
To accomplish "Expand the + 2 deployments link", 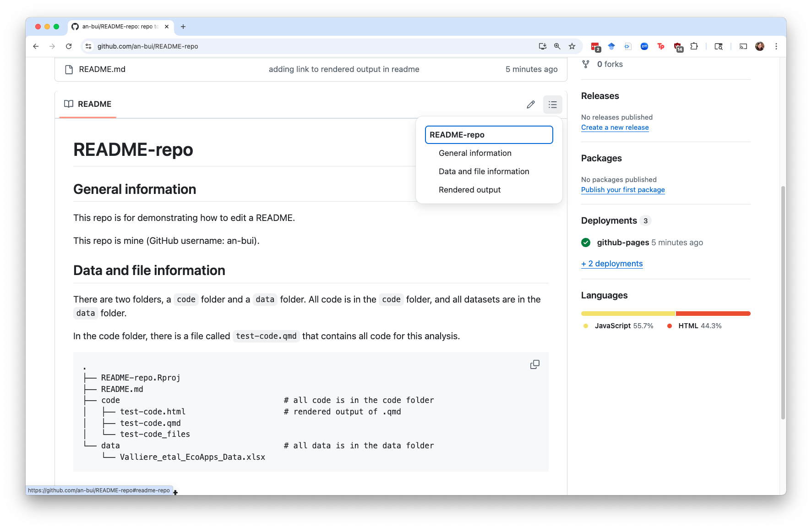I will click(612, 264).
